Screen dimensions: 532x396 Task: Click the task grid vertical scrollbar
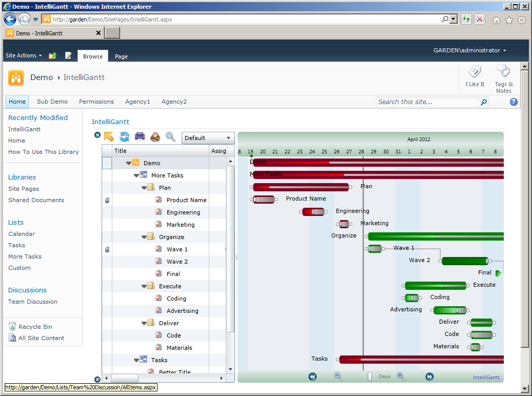[230, 249]
